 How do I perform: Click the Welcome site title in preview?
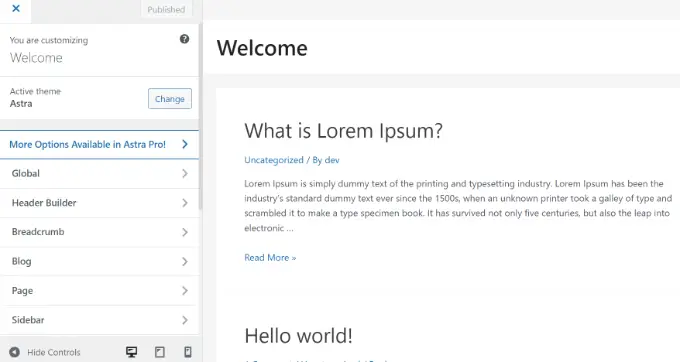coord(262,48)
